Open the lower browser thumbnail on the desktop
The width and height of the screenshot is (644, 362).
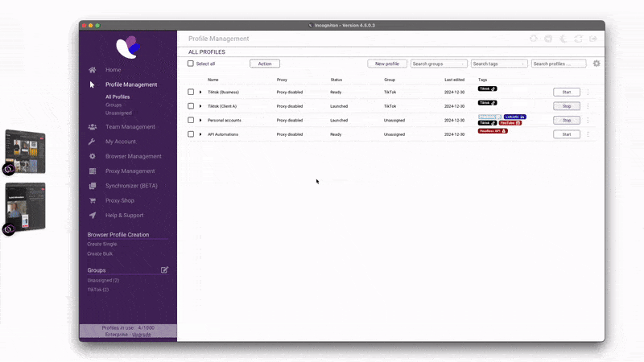pyautogui.click(x=25, y=207)
